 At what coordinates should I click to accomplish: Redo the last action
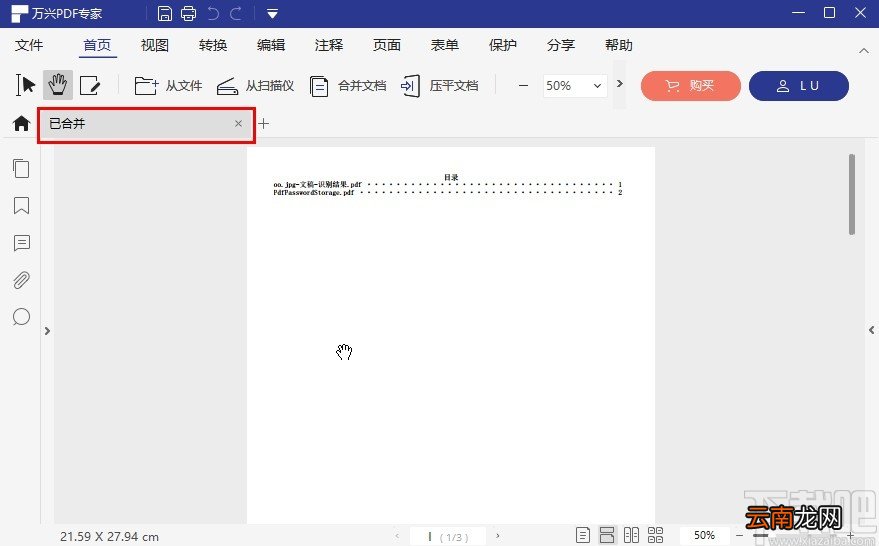[x=236, y=13]
